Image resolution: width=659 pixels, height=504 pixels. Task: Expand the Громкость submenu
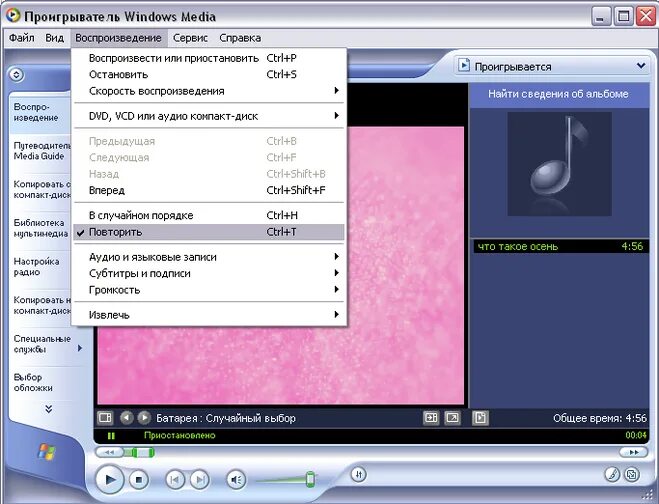click(x=209, y=290)
